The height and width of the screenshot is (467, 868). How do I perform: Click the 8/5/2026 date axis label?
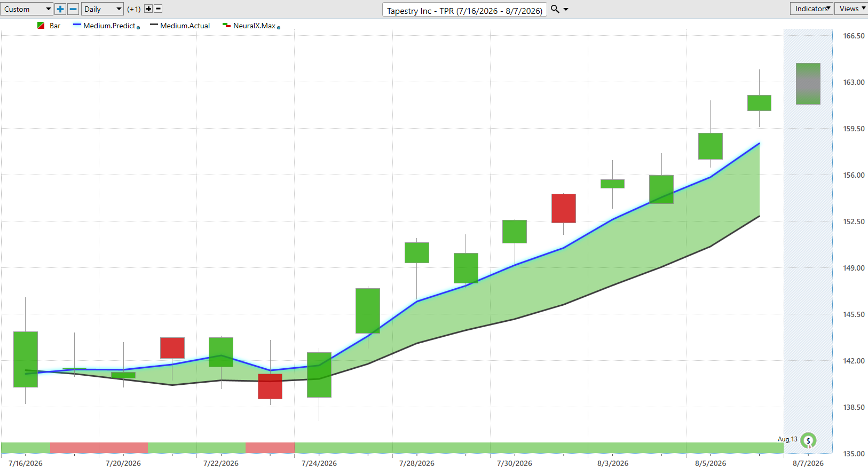(x=711, y=463)
